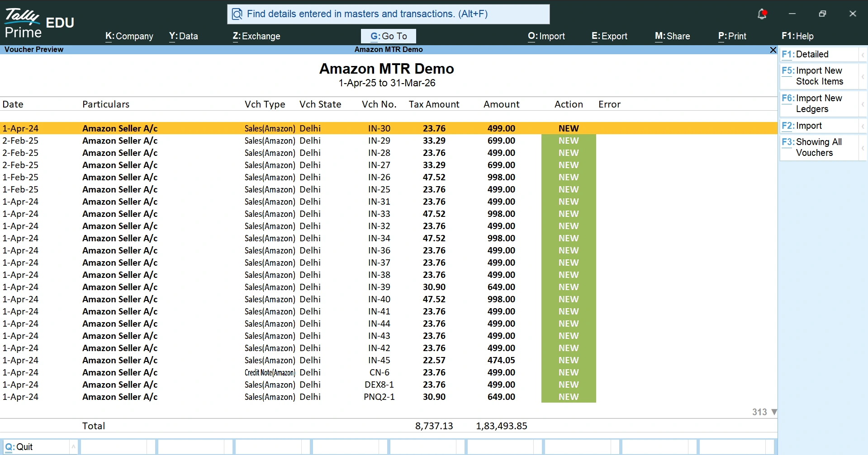Click the magnifier icon in the Find bar
Screen dimensions: 868x455
coord(237,14)
